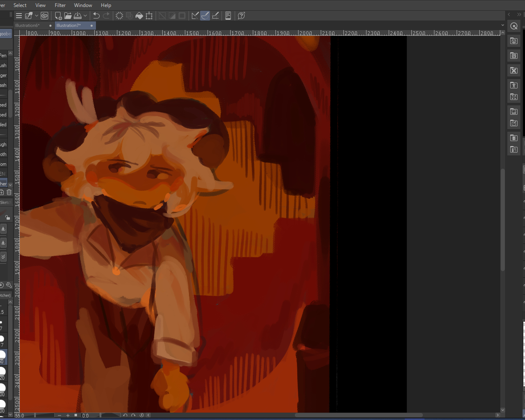Click the New document icon
Viewport: 525px width, 420px height.
point(58,16)
